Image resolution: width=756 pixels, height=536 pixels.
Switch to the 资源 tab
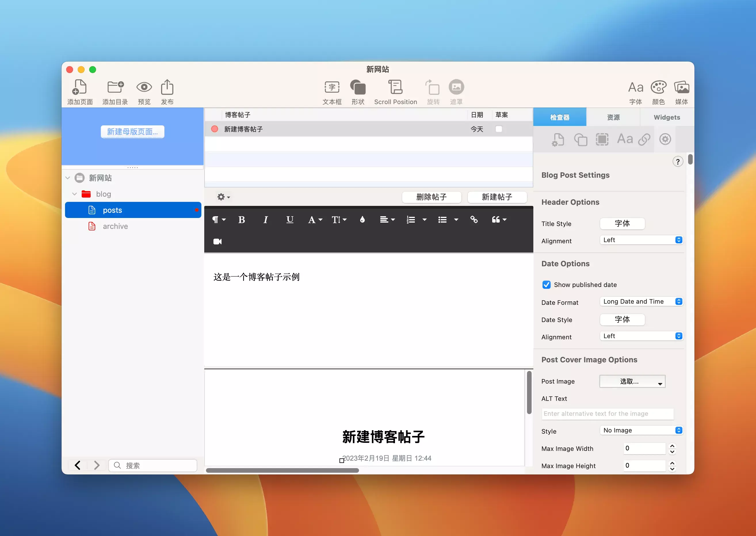pos(613,118)
